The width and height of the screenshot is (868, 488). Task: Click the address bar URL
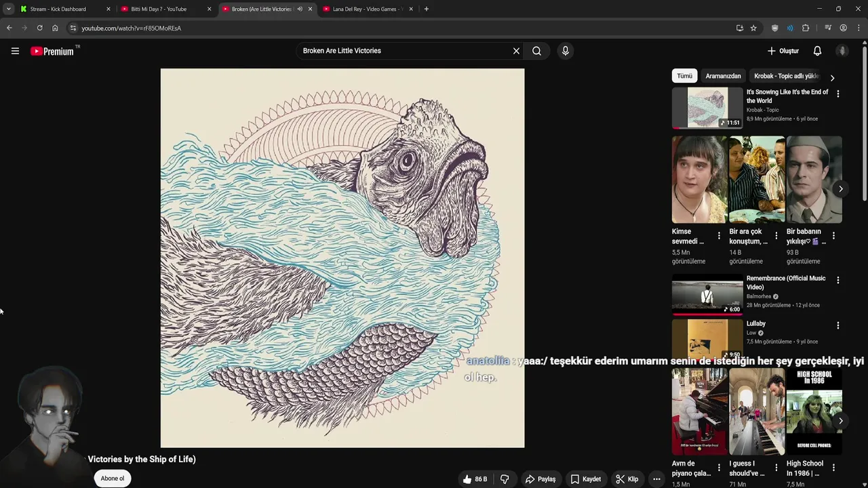pyautogui.click(x=132, y=28)
